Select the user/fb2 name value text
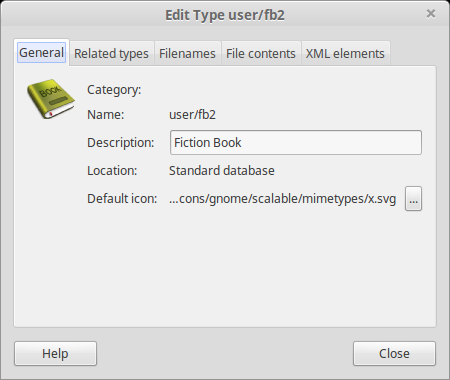450x380 pixels. click(192, 115)
